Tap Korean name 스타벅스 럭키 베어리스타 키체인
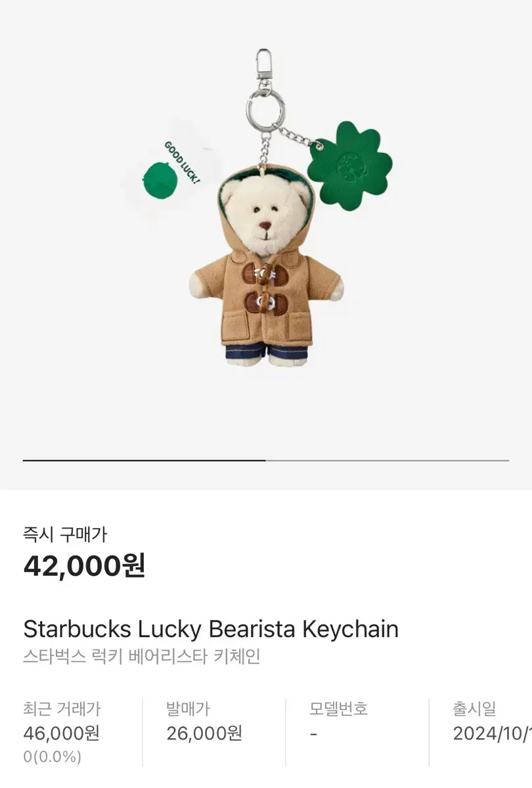The height and width of the screenshot is (788, 532). tap(142, 657)
